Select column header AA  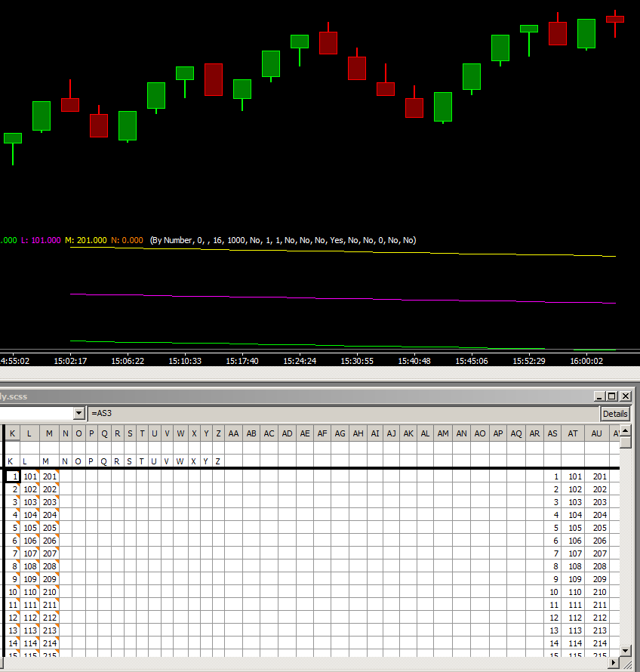click(233, 433)
